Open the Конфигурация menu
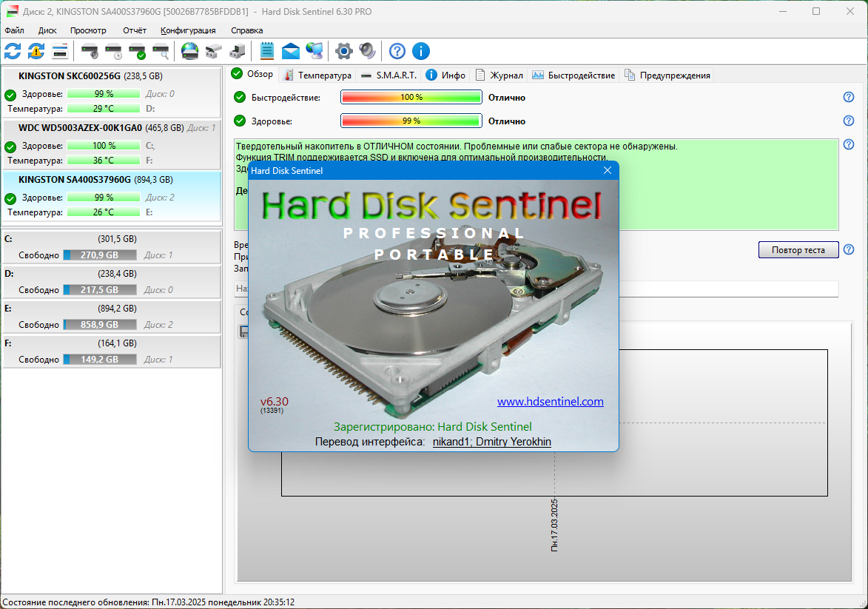This screenshot has height=609, width=868. click(x=188, y=30)
